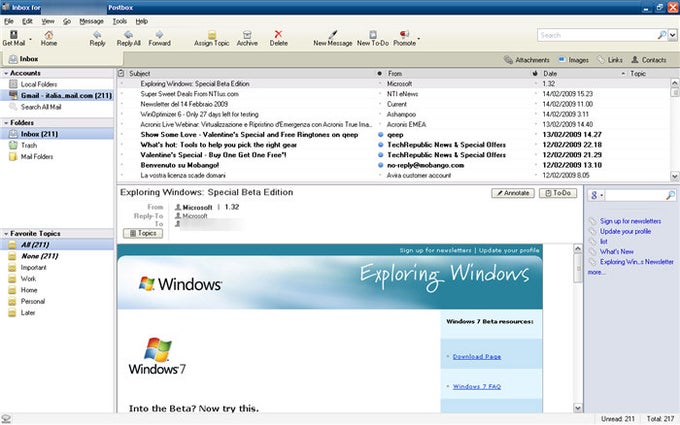
Task: Open the Download Page link in email
Action: click(477, 356)
